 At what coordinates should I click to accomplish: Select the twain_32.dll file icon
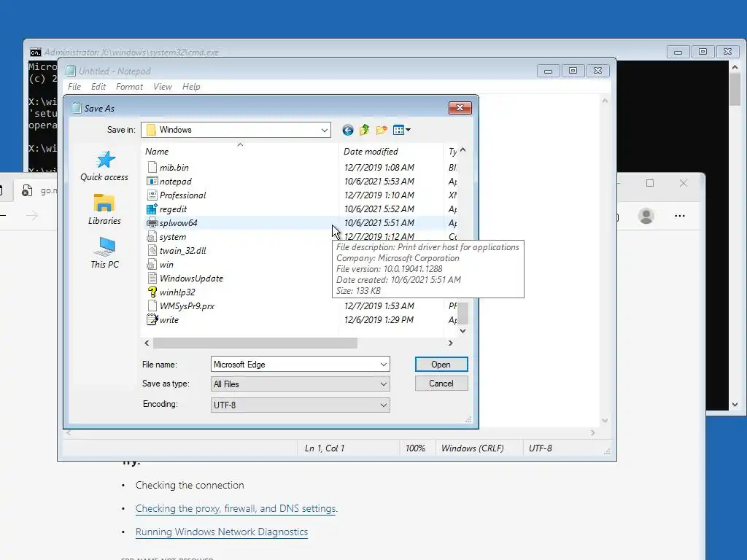(152, 251)
